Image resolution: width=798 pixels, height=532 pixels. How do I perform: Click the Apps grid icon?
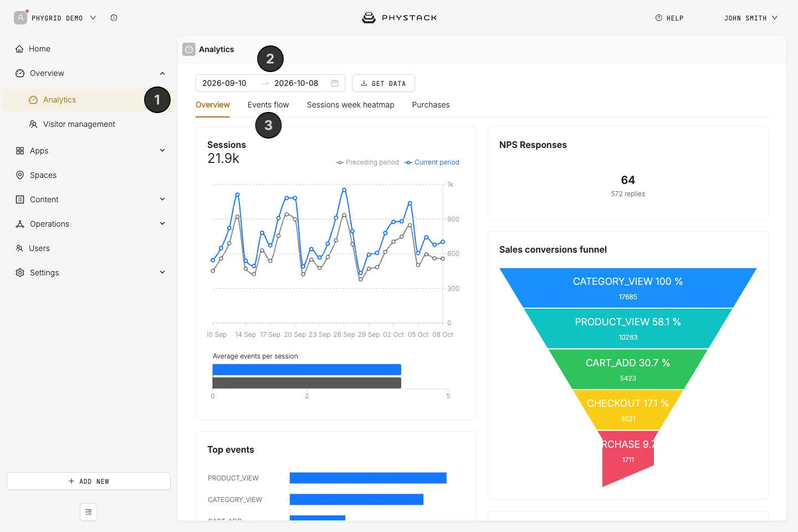(x=20, y=151)
